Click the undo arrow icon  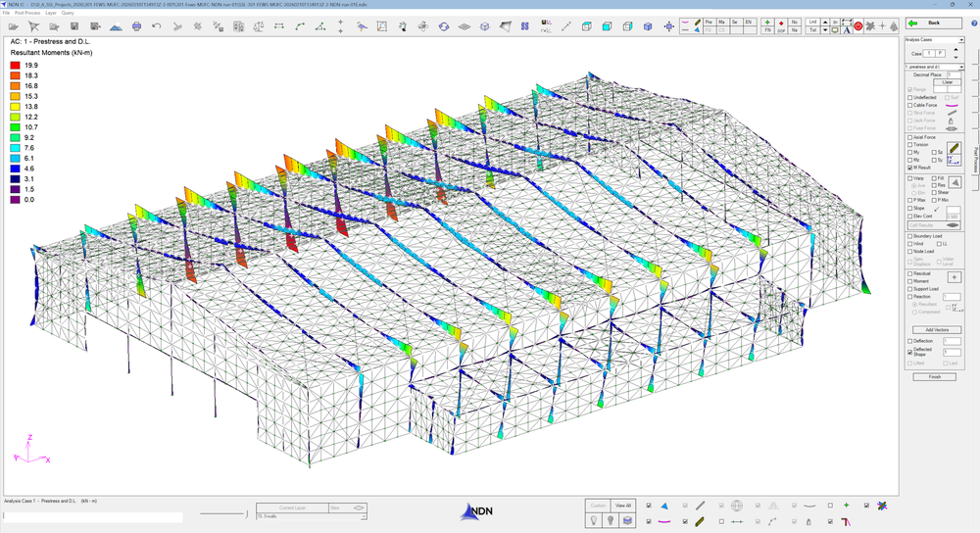(x=156, y=26)
